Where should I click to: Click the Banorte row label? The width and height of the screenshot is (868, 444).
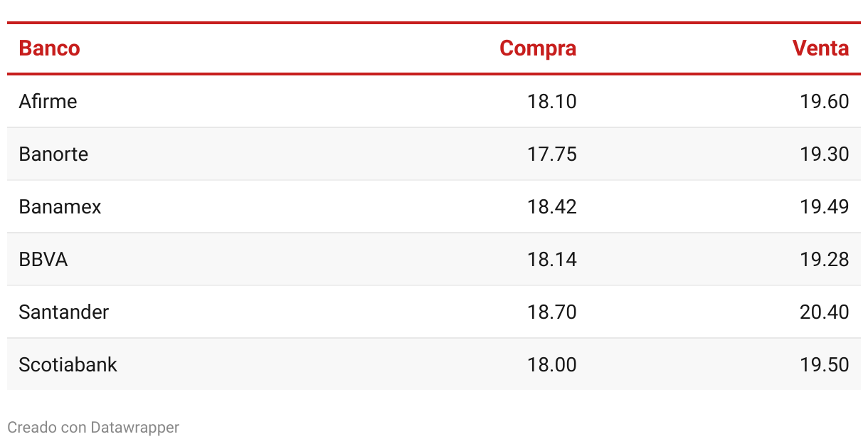coord(53,154)
